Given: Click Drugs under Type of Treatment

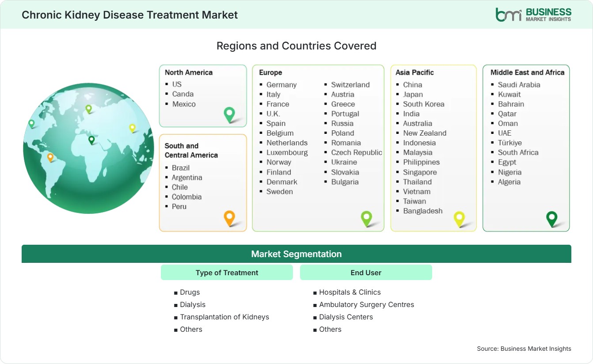Looking at the screenshot, I should (190, 292).
